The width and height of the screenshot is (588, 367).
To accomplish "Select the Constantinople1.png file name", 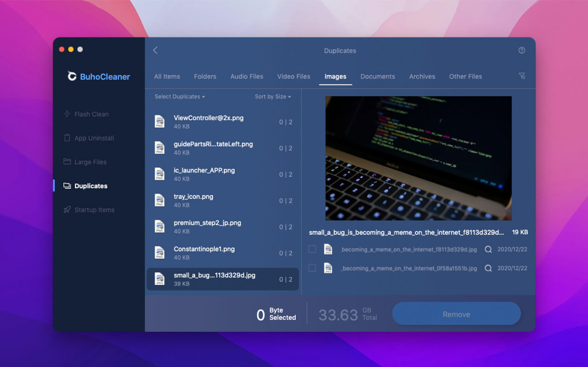I will [204, 249].
